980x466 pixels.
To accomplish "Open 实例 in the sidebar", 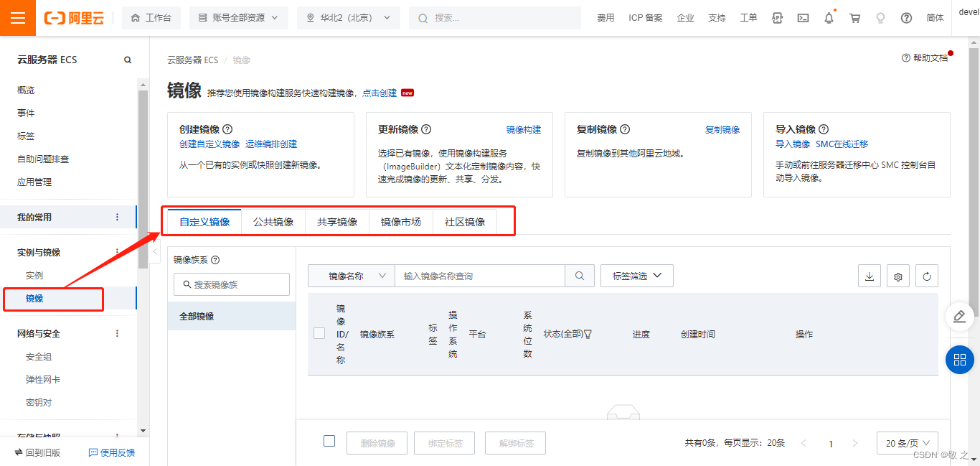I will [x=34, y=276].
